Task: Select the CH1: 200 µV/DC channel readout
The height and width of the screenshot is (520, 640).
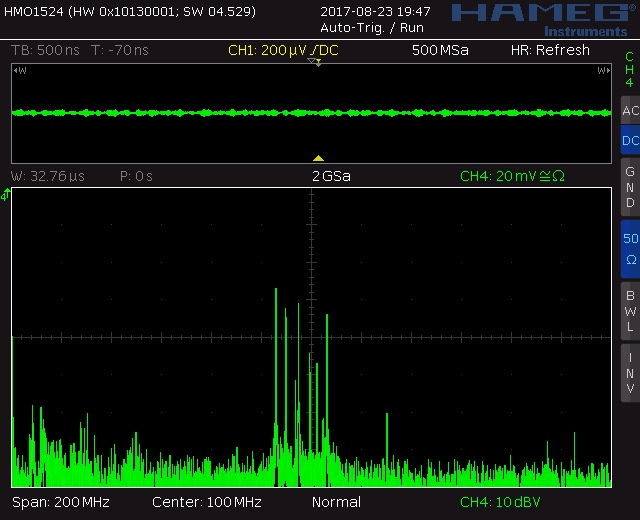Action: 283,50
